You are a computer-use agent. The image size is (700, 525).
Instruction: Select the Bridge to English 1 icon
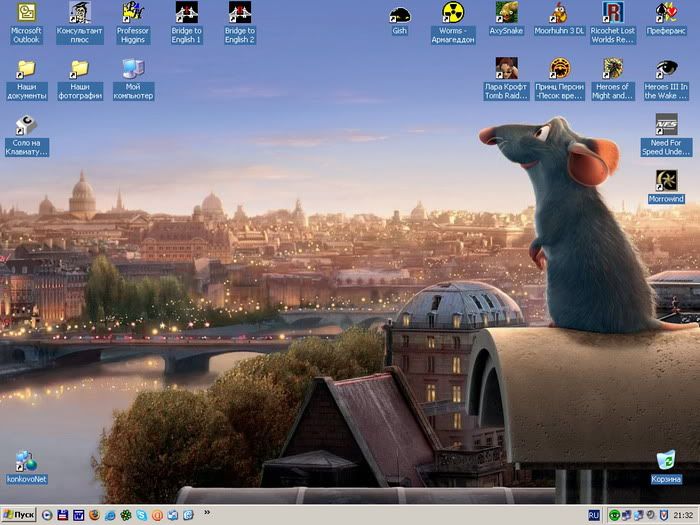coord(187,23)
